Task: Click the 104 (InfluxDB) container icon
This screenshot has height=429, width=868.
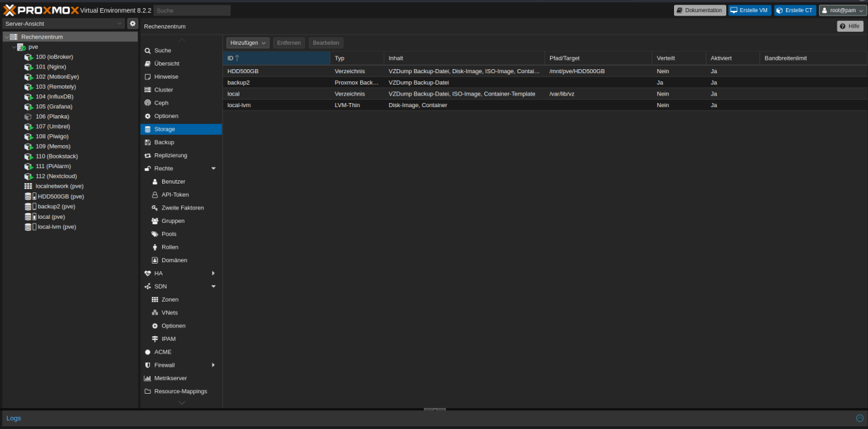Action: pyautogui.click(x=28, y=97)
